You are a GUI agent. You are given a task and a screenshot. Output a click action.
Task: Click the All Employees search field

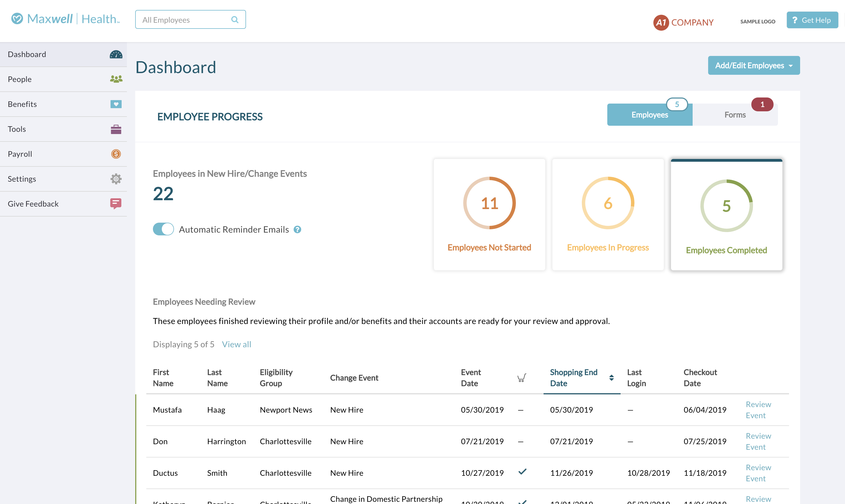tap(190, 20)
